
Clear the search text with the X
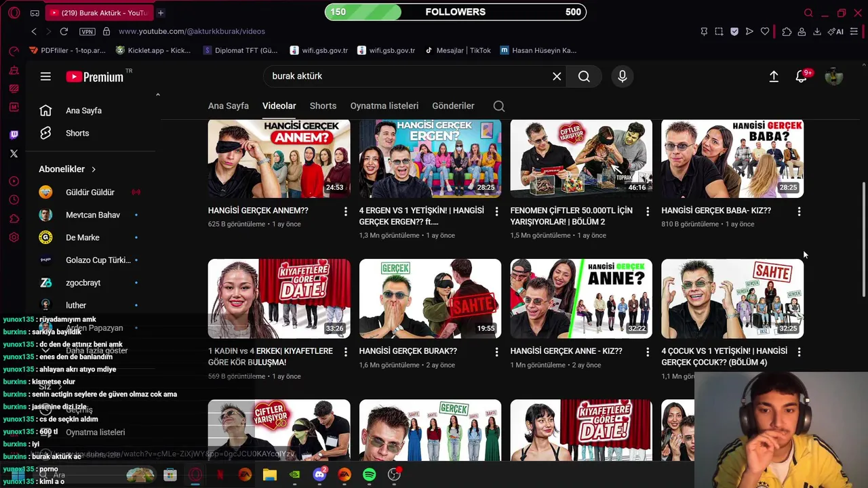click(x=557, y=77)
